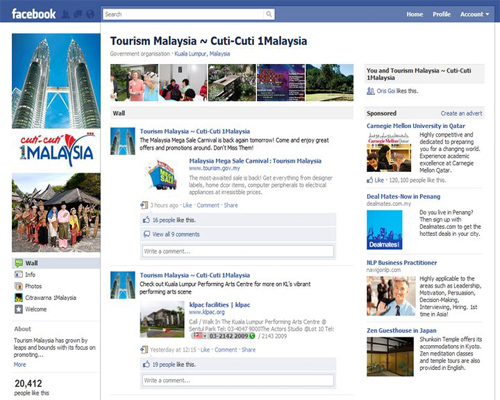500x400 pixels.
Task: Open notifications globe icon in header
Action: [x=90, y=14]
